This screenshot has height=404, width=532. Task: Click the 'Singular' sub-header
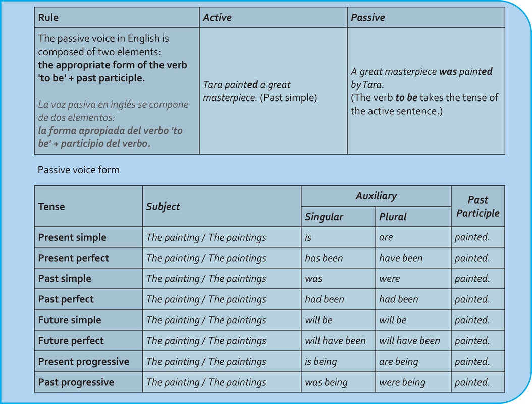(x=324, y=217)
